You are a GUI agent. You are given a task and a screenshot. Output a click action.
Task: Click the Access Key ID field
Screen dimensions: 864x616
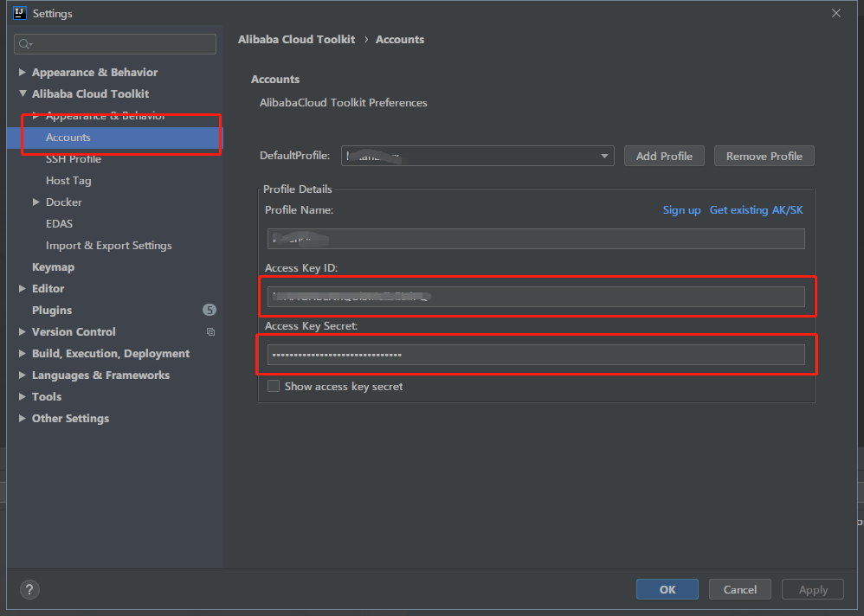coord(536,297)
